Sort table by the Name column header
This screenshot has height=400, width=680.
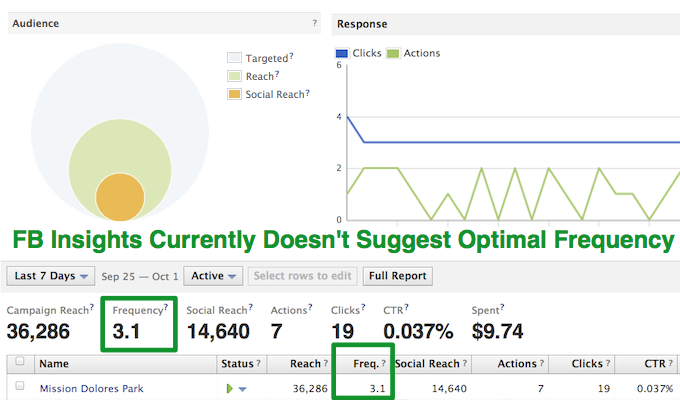pyautogui.click(x=54, y=363)
